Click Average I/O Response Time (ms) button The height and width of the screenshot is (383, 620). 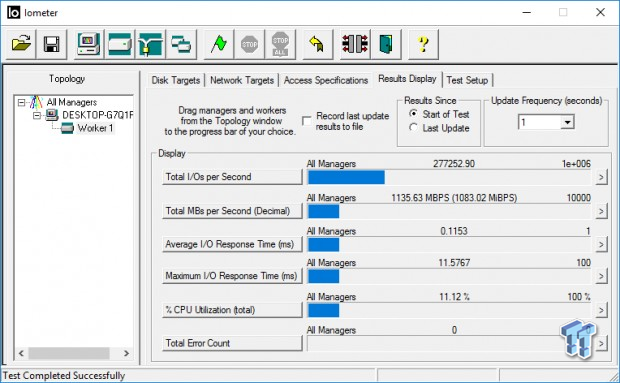pos(232,244)
